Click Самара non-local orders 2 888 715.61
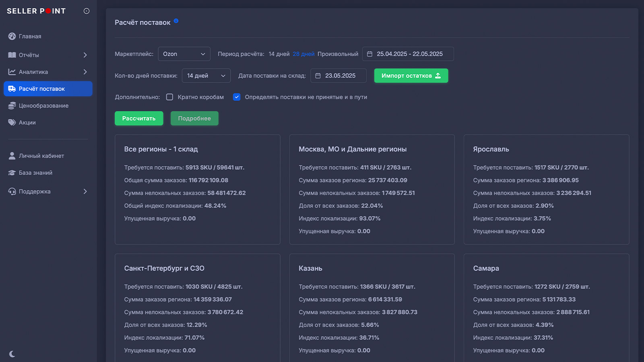The width and height of the screenshot is (644, 362). pyautogui.click(x=573, y=312)
